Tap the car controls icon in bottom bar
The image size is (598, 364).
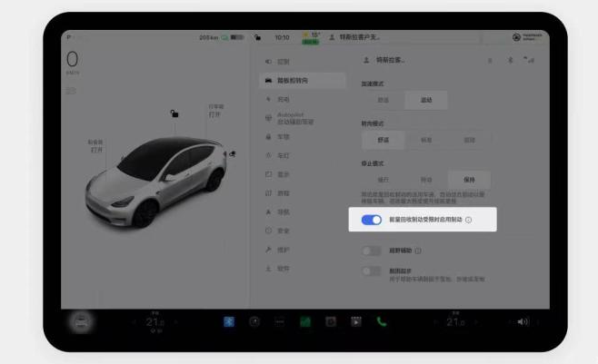point(82,321)
